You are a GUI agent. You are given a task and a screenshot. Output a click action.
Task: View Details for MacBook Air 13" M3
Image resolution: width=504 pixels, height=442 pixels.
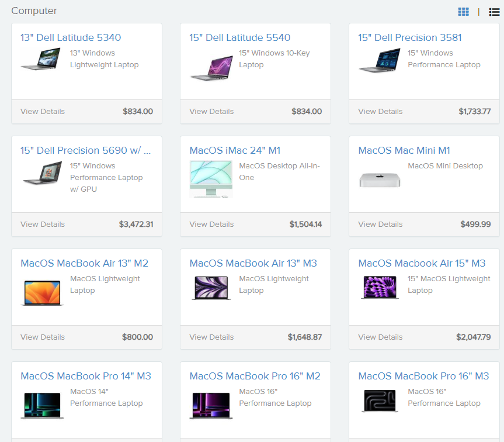[x=211, y=337]
